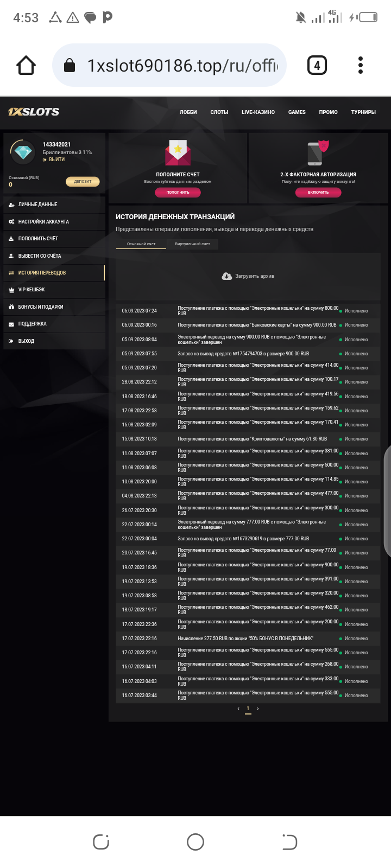Open the cloud icon labeled Загрузить архив
This screenshot has width=391, height=868.
pos(226,276)
